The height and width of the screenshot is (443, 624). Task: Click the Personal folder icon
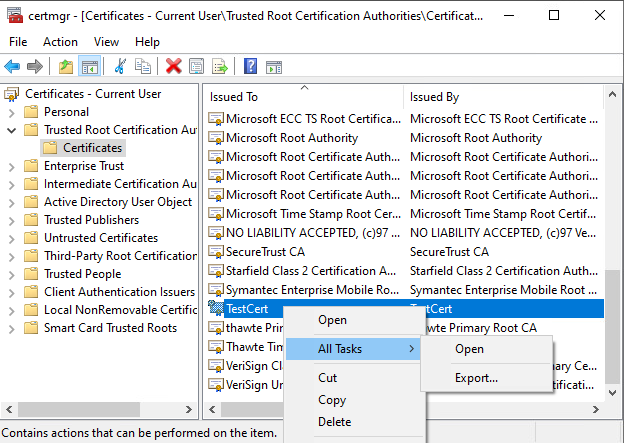point(31,112)
